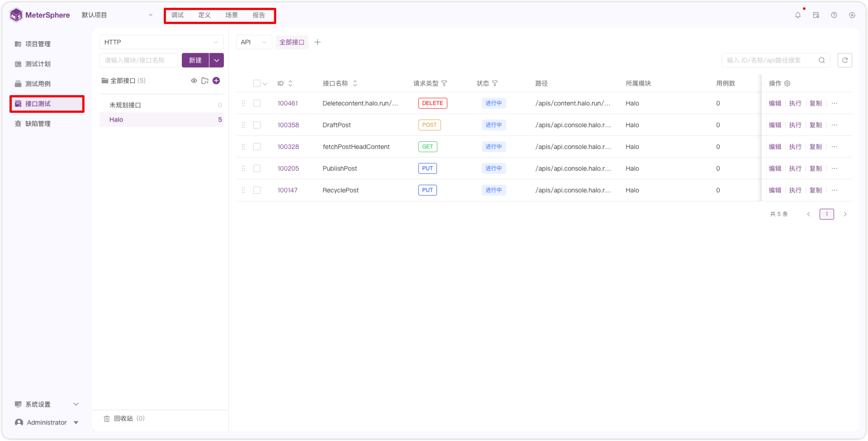Viewport: 868px width, 441px height.
Task: Open the notifications bell icon
Action: [798, 15]
